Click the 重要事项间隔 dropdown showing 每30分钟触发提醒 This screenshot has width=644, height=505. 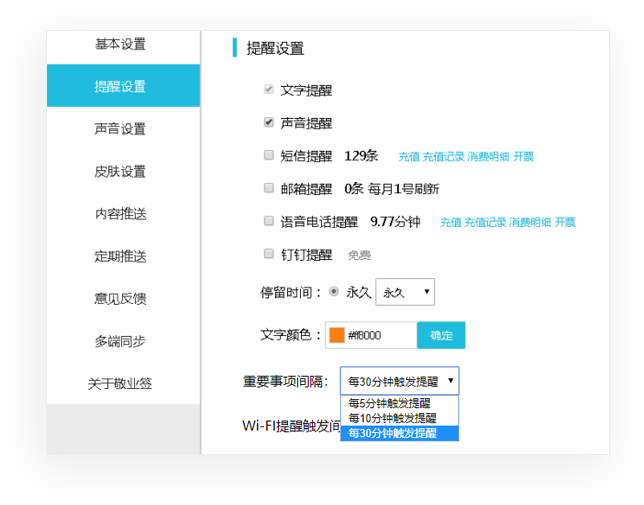tap(400, 381)
